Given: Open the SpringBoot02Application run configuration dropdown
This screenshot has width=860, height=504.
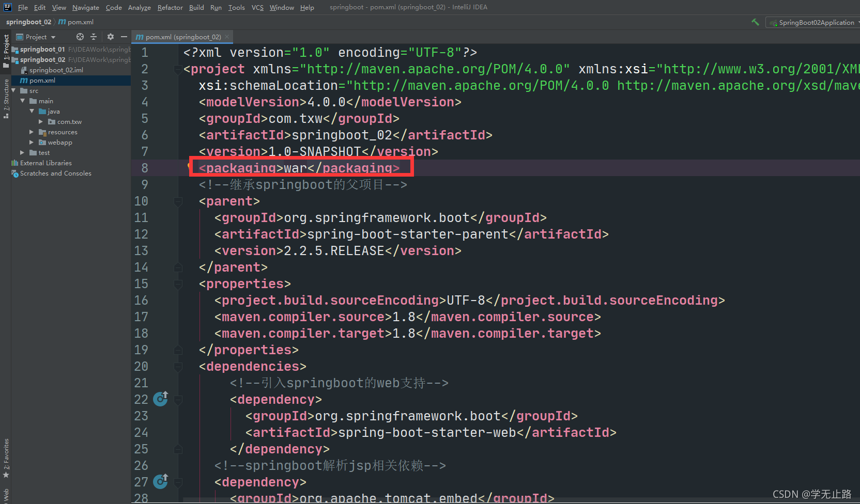Looking at the screenshot, I should (x=813, y=22).
